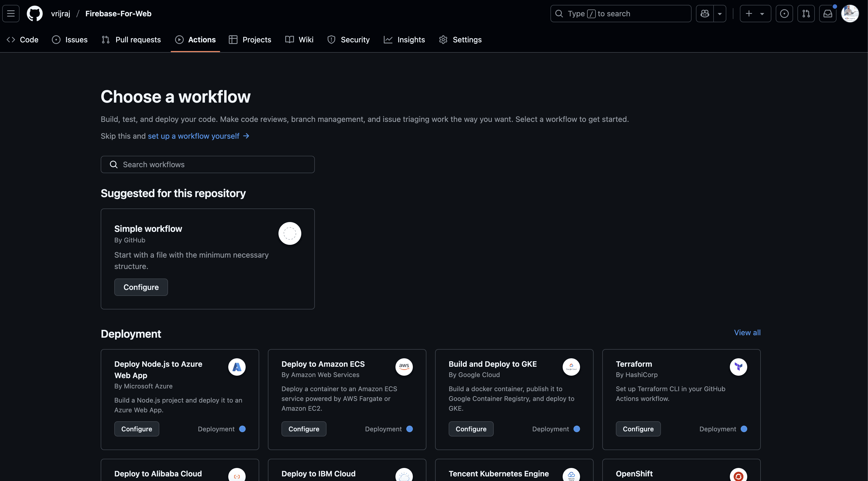Click set up a workflow yourself link
Viewport: 868px width, 481px height.
(198, 136)
